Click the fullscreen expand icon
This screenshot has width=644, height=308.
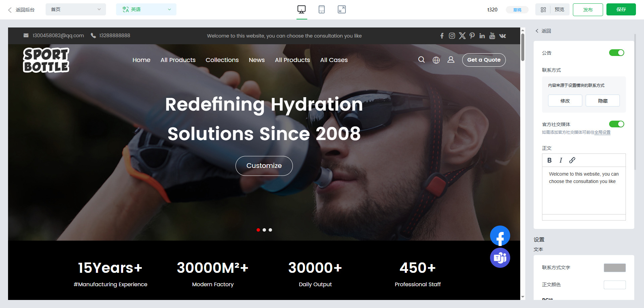click(x=341, y=9)
